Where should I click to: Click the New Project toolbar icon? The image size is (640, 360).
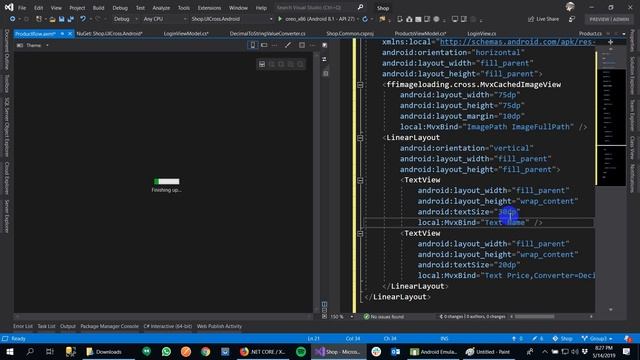pyautogui.click(x=39, y=19)
